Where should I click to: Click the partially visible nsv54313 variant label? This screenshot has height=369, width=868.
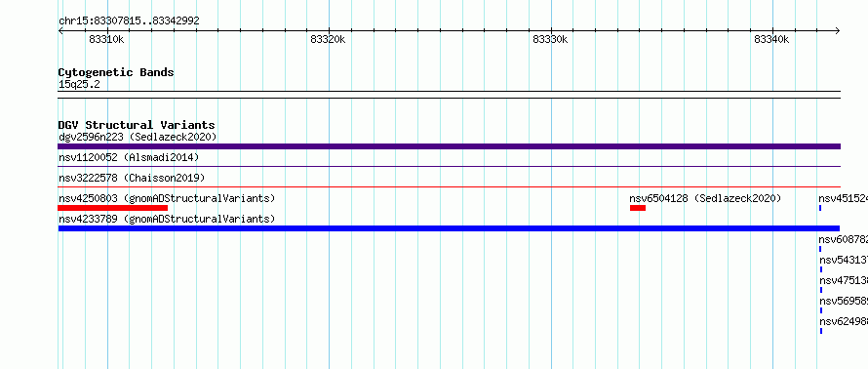843,261
